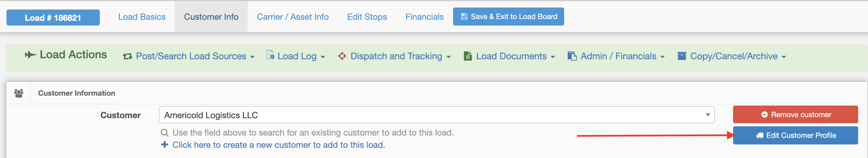Image resolution: width=868 pixels, height=158 pixels.
Task: Click the create a new customer link
Action: (x=279, y=145)
